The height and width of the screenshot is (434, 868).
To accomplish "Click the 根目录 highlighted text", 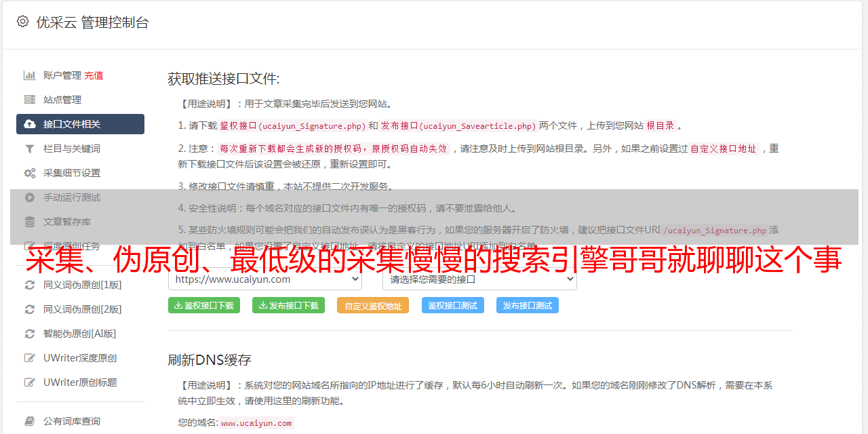I will (660, 125).
